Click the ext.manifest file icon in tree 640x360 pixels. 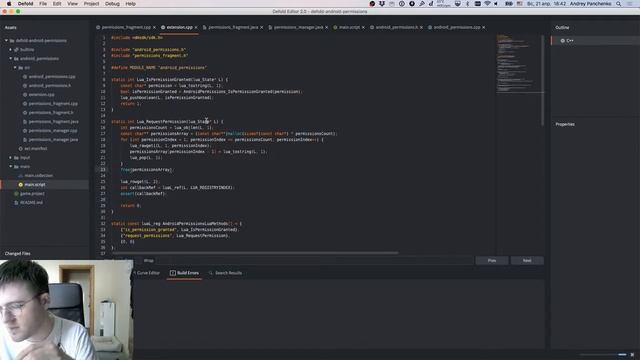pyautogui.click(x=20, y=149)
